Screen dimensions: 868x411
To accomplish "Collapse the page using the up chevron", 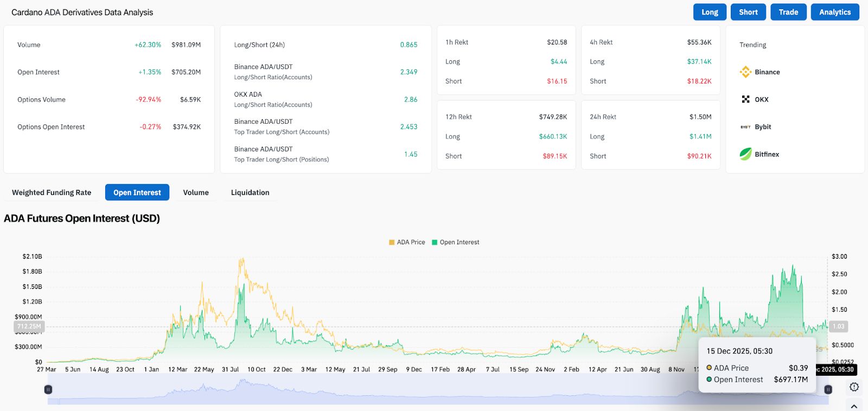I will coord(854,406).
